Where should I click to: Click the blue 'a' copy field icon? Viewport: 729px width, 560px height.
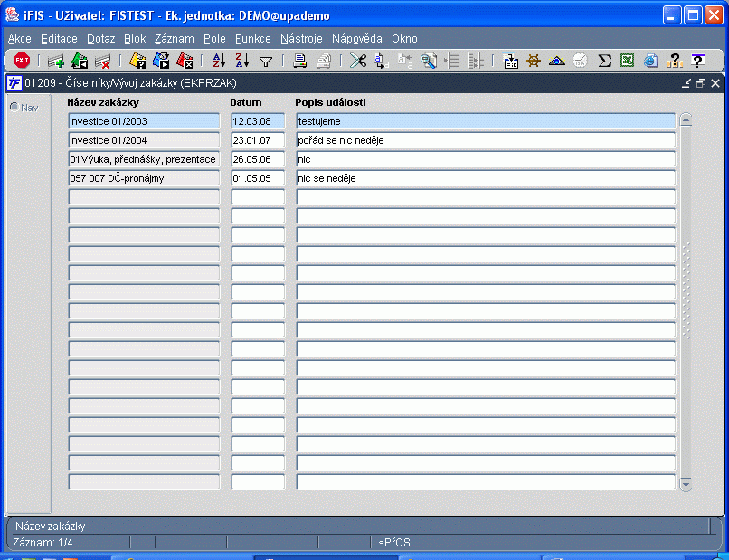click(x=382, y=61)
